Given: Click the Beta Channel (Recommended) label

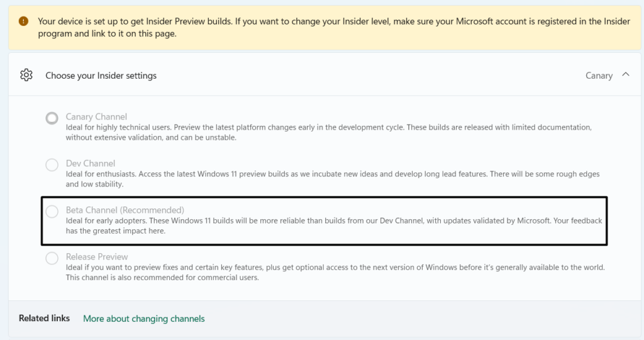Looking at the screenshot, I should click(x=125, y=210).
